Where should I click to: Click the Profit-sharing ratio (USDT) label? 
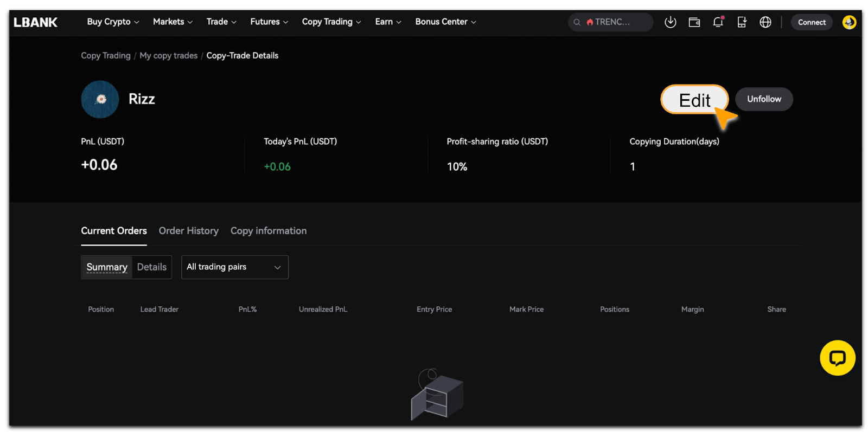coord(497,141)
